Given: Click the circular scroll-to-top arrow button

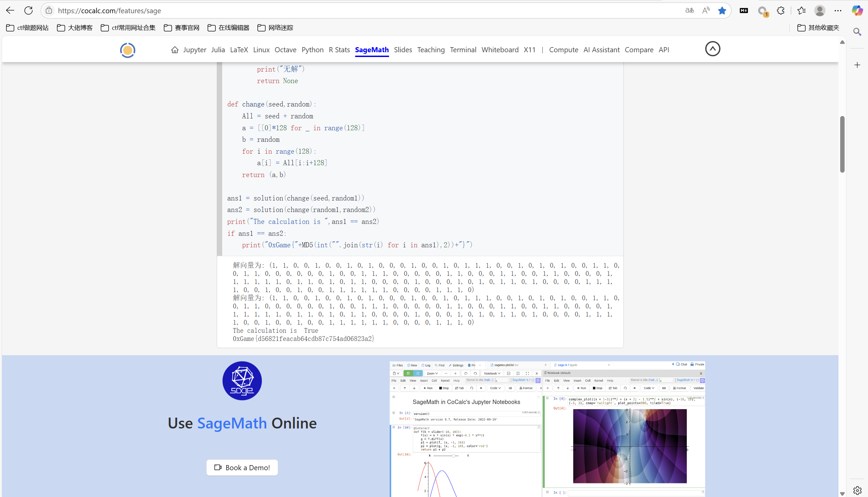Looking at the screenshot, I should tap(712, 49).
